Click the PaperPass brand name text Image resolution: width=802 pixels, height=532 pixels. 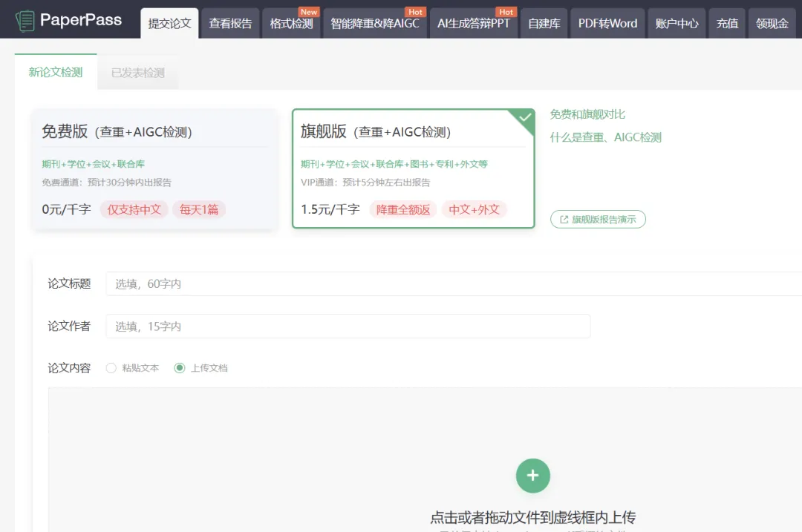point(81,20)
